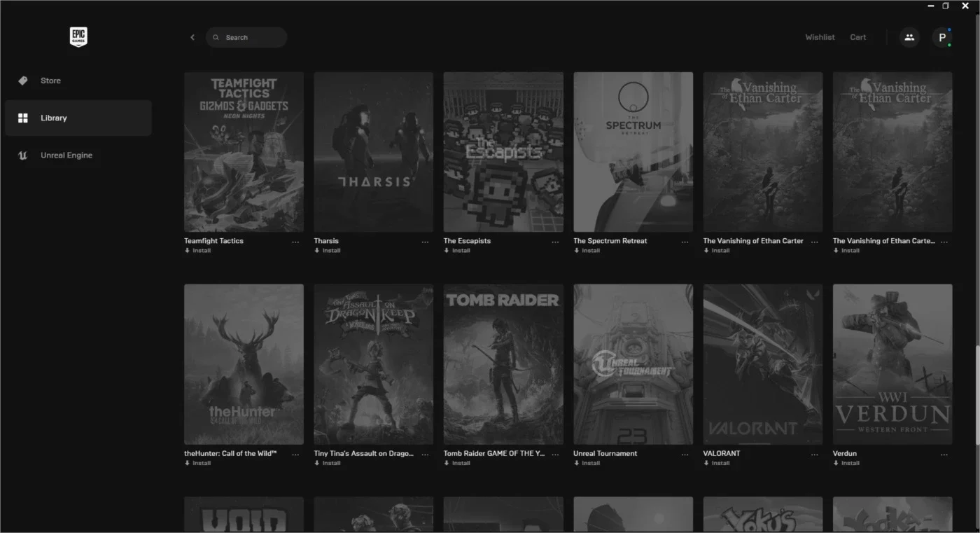Viewport: 980px width, 533px height.
Task: Open Teamfight Tactics more options menu
Action: coord(295,242)
